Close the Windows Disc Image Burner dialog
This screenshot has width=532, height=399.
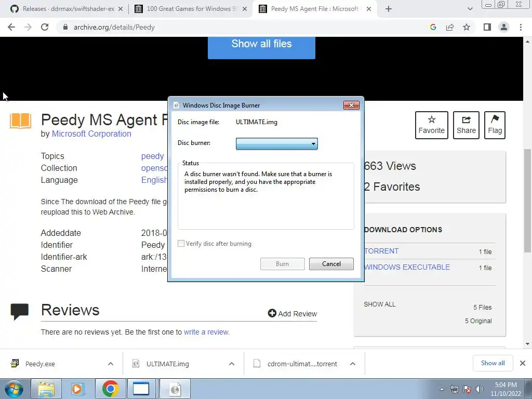coord(351,105)
